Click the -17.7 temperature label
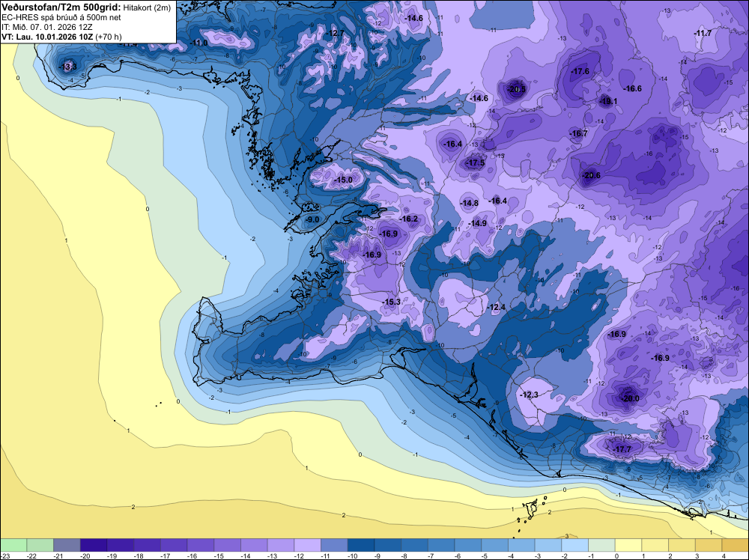Screen dimensions: 749x560 [622, 449]
